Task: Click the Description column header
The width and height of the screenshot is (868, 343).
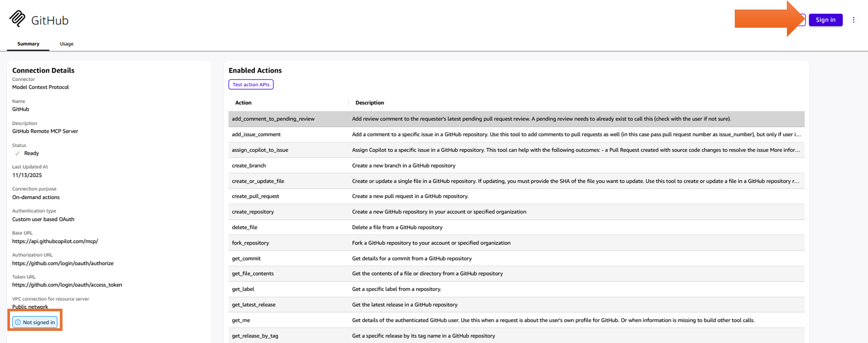Action: point(370,103)
